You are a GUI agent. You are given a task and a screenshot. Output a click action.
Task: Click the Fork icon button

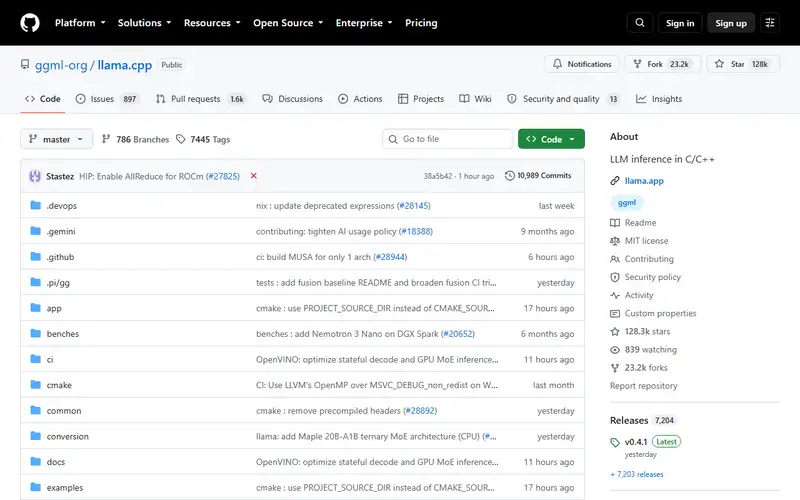(637, 64)
